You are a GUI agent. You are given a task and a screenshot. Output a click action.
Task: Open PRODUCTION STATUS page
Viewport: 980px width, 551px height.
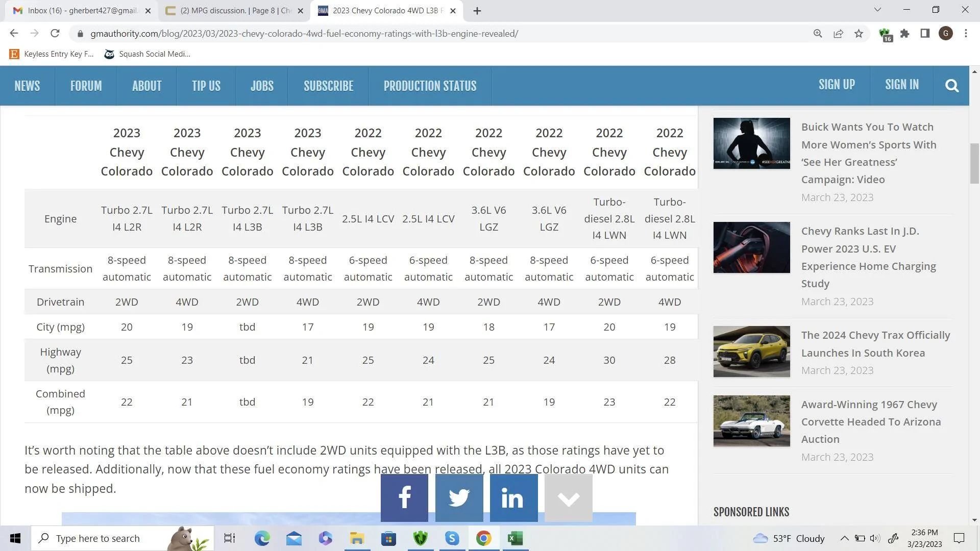click(x=430, y=86)
